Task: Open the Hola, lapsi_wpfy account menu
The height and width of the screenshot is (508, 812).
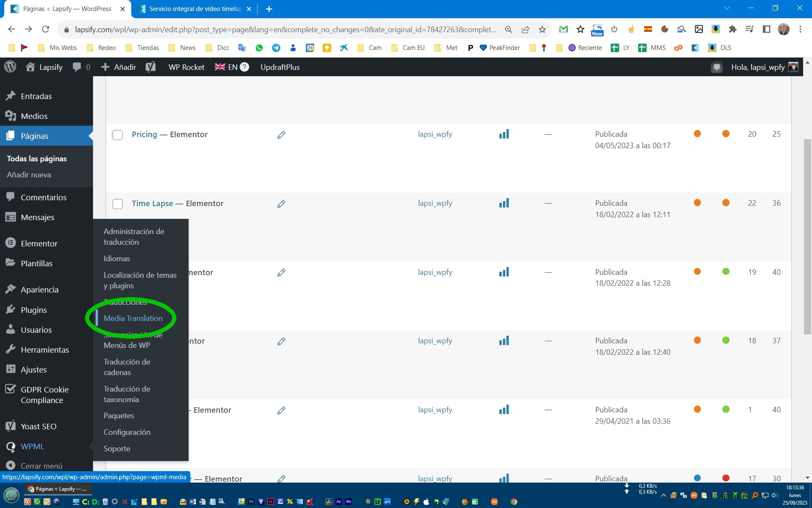Action: coord(764,67)
